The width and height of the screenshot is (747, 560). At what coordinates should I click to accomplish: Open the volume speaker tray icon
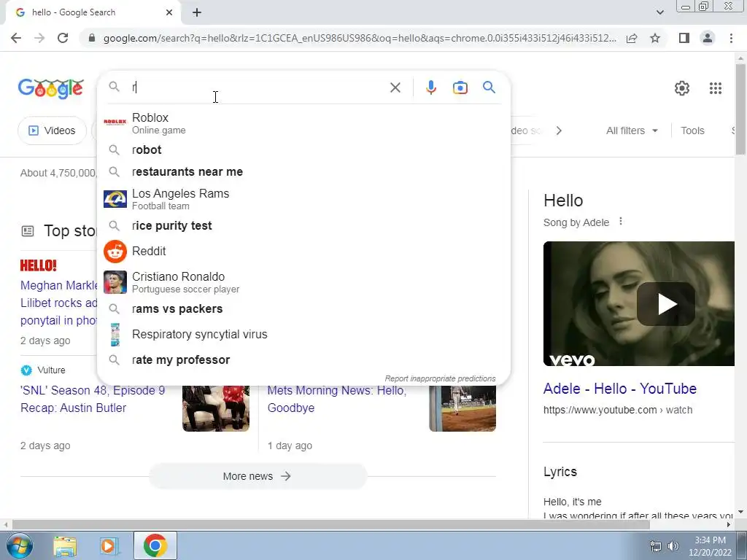pyautogui.click(x=673, y=546)
